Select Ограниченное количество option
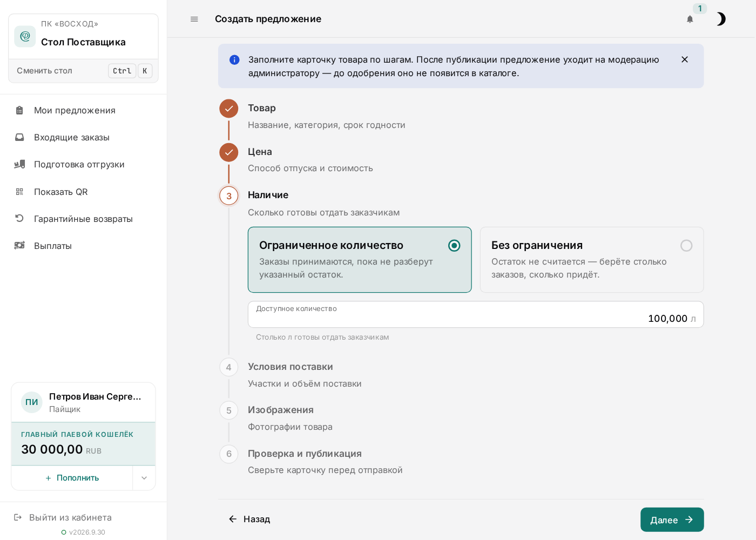The height and width of the screenshot is (540, 756). (x=360, y=260)
